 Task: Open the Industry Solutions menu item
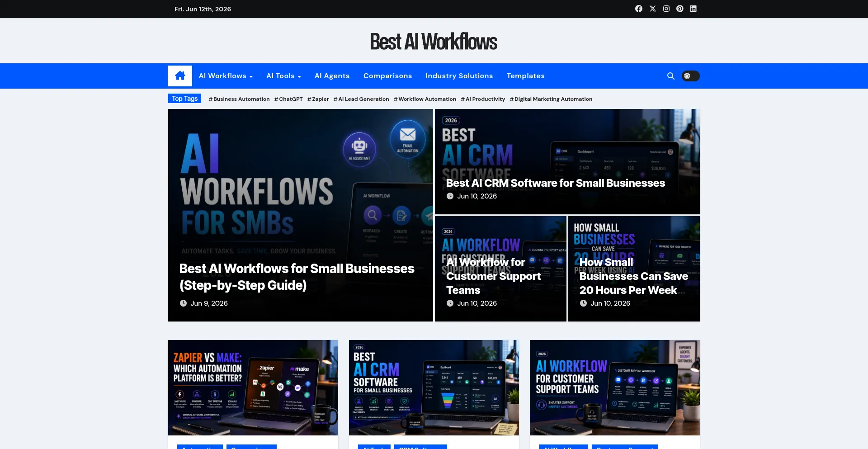pos(459,76)
